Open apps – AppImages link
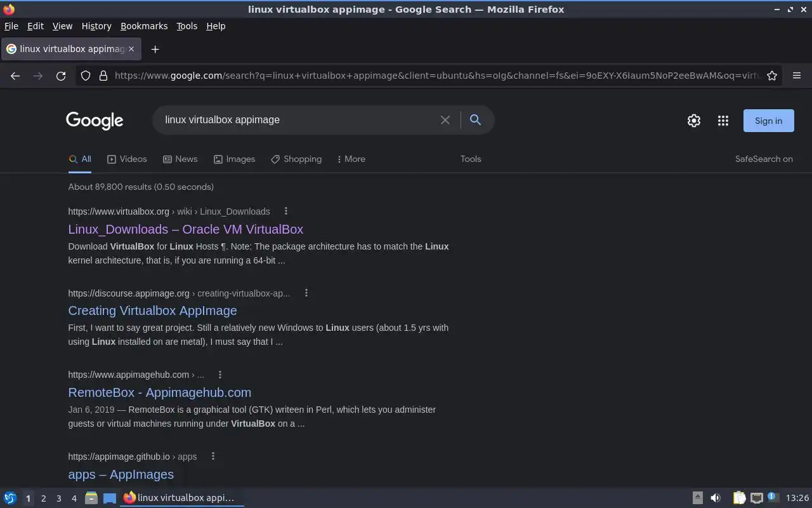Screen dimensions: 812x508 click(x=121, y=474)
